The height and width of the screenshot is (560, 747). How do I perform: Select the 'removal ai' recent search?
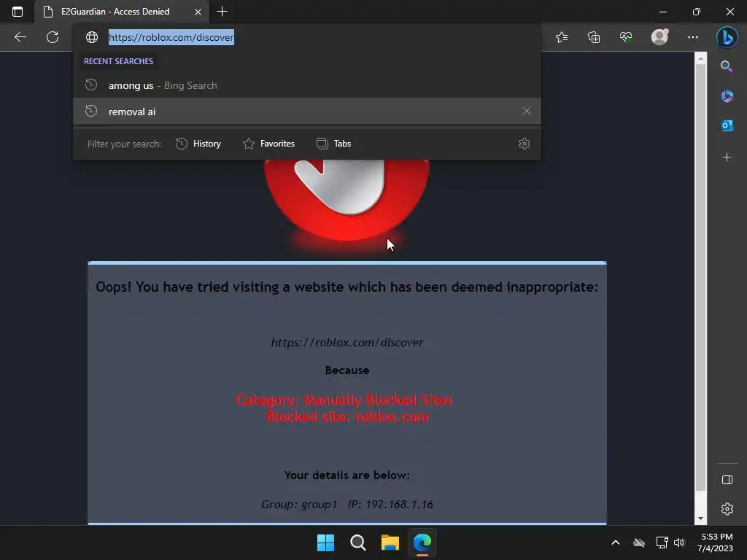pos(307,112)
